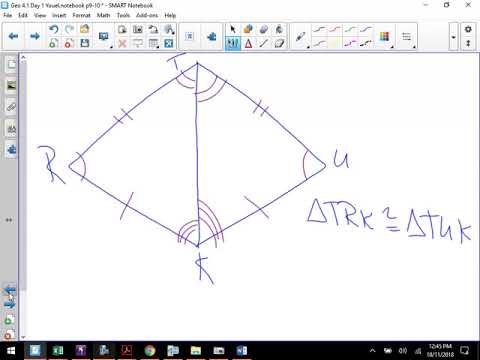480x360 pixels.
Task: Open the File menu
Action: 8,15
